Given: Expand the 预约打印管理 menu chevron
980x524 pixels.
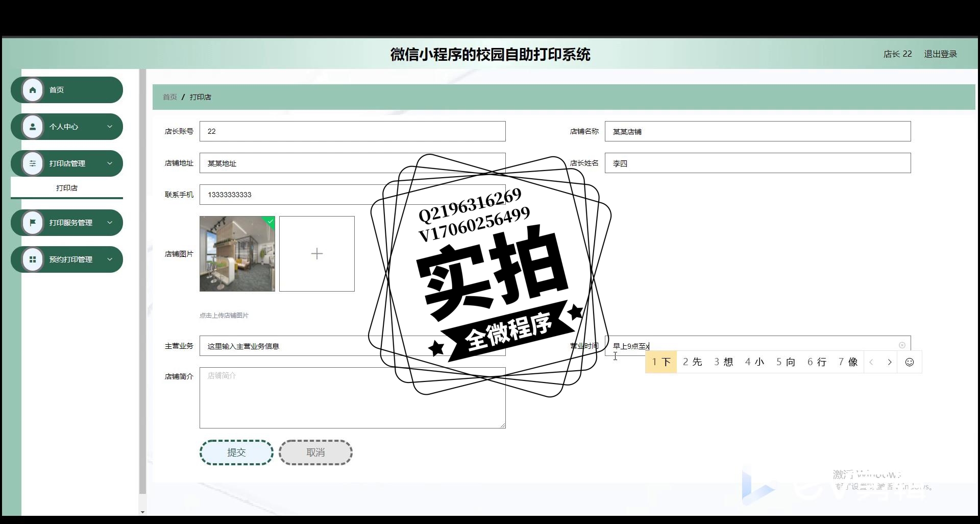Looking at the screenshot, I should point(110,259).
